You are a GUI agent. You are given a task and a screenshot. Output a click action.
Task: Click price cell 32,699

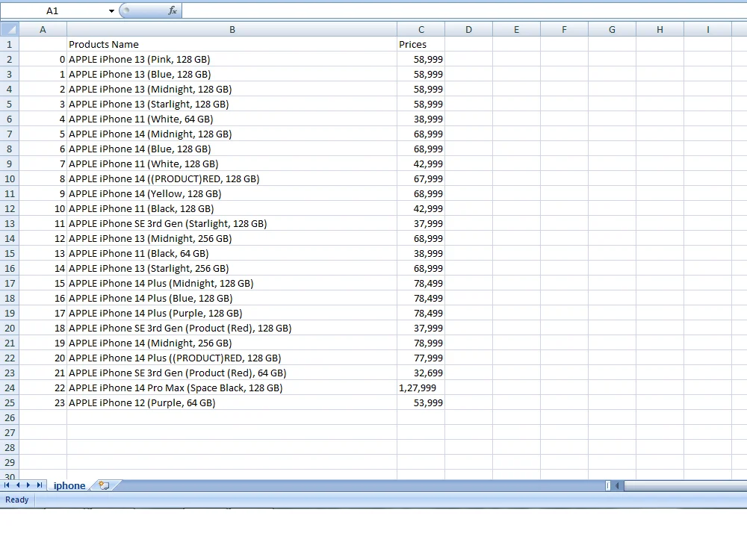pos(421,373)
